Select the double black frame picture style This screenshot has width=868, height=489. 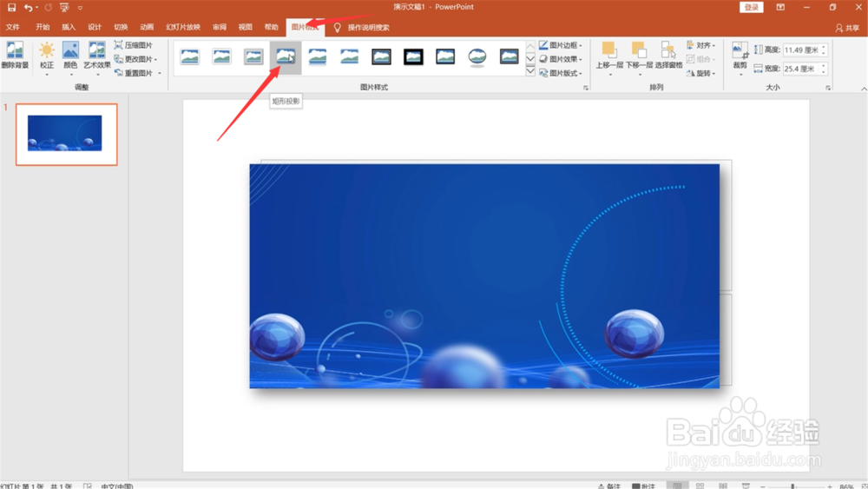pyautogui.click(x=381, y=56)
